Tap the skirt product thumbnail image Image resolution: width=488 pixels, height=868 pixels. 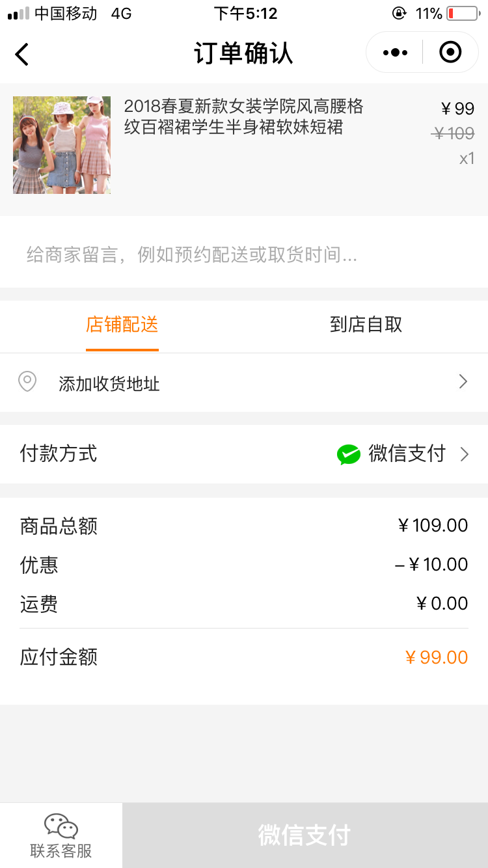[x=62, y=145]
